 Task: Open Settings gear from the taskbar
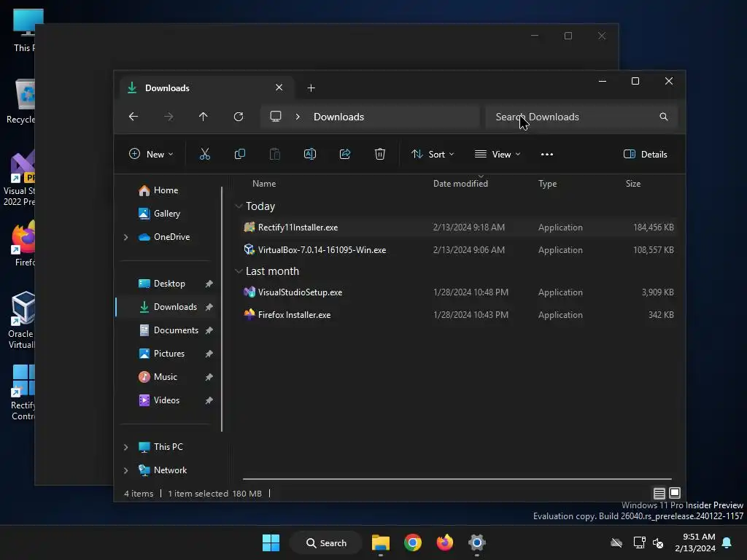[477, 542]
